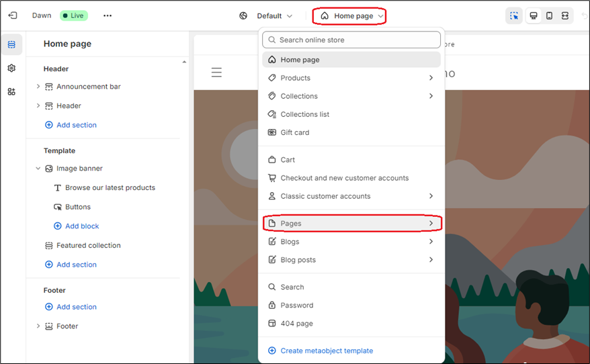The image size is (590, 364).
Task: Collapse the Image banner section
Action: (x=38, y=169)
